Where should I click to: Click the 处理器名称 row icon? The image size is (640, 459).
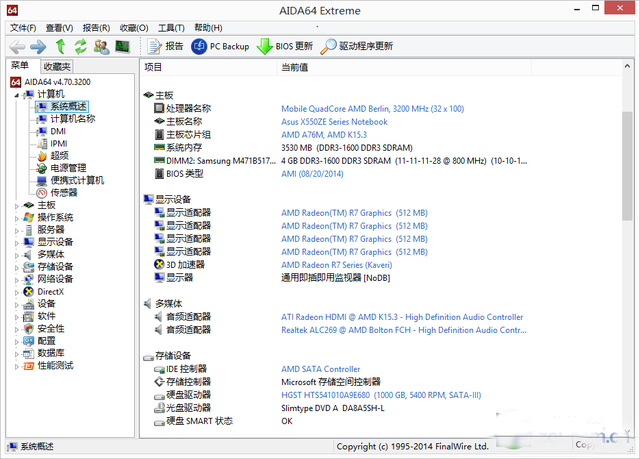click(159, 108)
